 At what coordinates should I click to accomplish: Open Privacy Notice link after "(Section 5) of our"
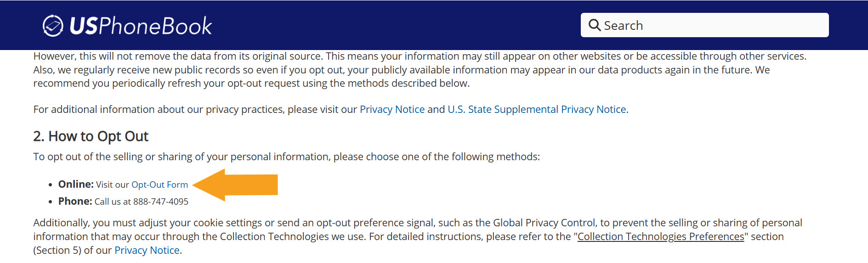click(147, 250)
